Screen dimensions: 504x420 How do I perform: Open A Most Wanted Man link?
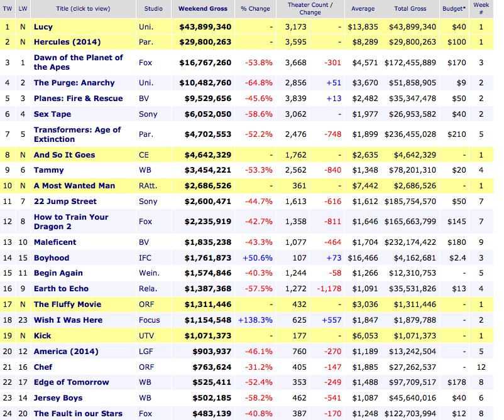(75, 186)
